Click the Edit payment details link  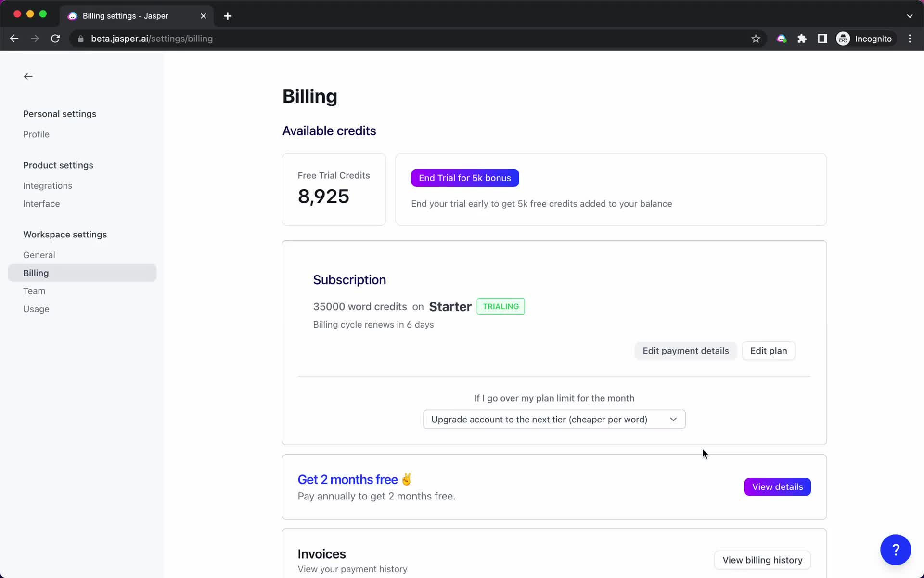coord(685,350)
